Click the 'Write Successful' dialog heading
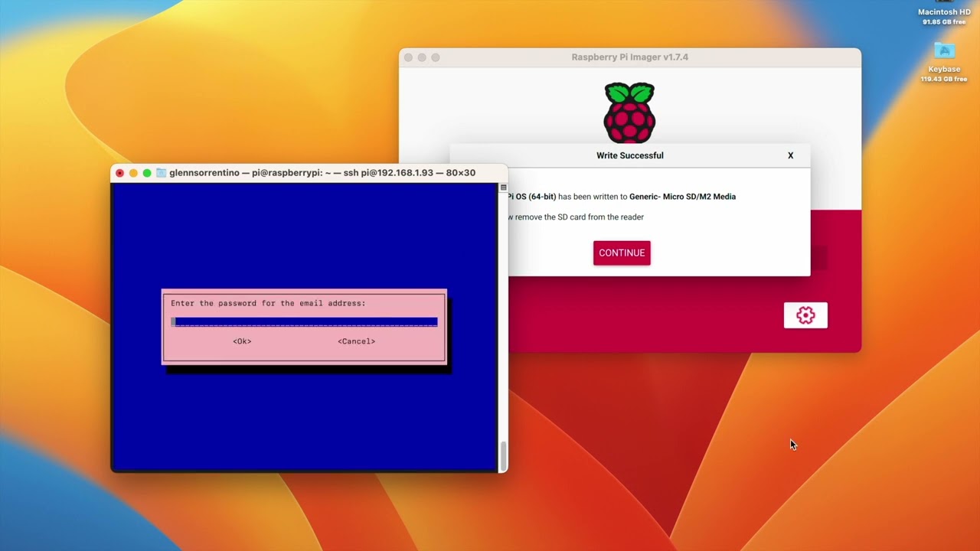This screenshot has height=551, width=980. 629,155
